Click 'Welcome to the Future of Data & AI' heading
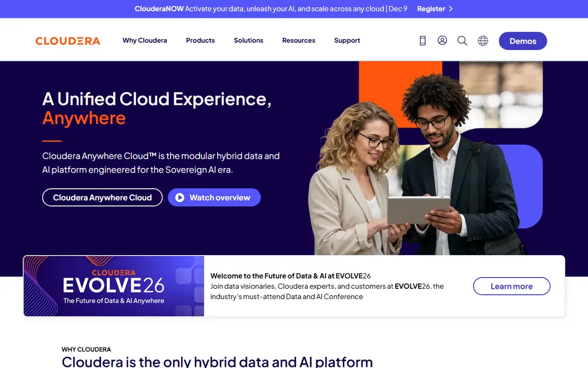The width and height of the screenshot is (588, 368). point(290,275)
